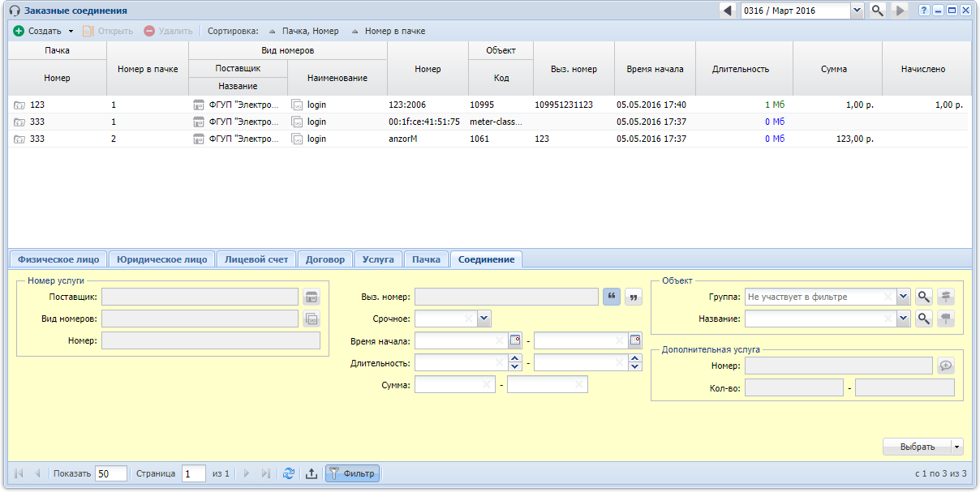980x492 pixels.
Task: Open the calendar for the Время начала start date
Action: (x=515, y=341)
